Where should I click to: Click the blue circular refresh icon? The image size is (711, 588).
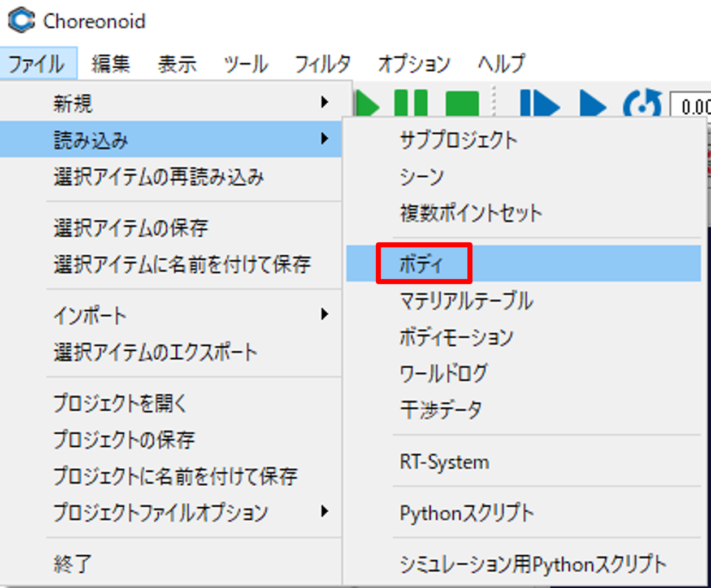(x=643, y=103)
